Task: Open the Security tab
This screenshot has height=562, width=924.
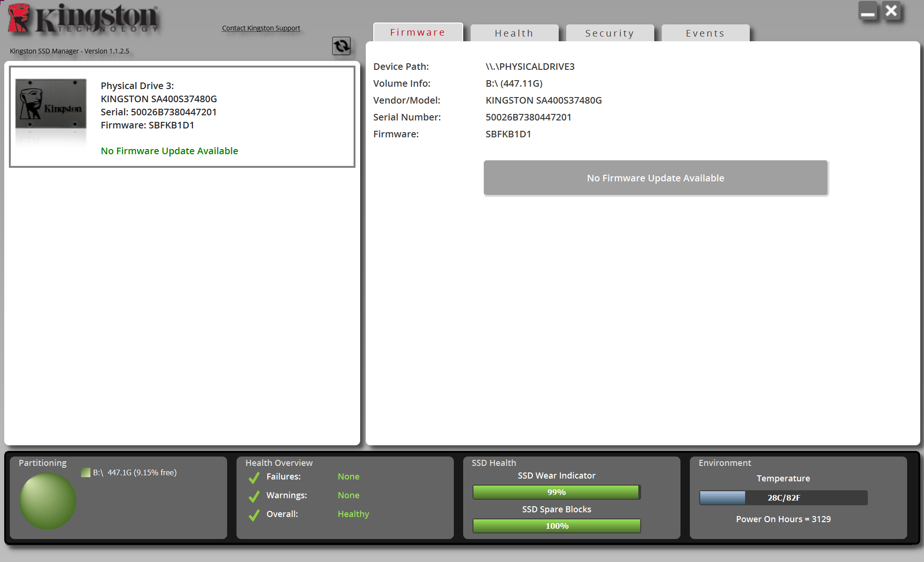Action: pyautogui.click(x=609, y=33)
